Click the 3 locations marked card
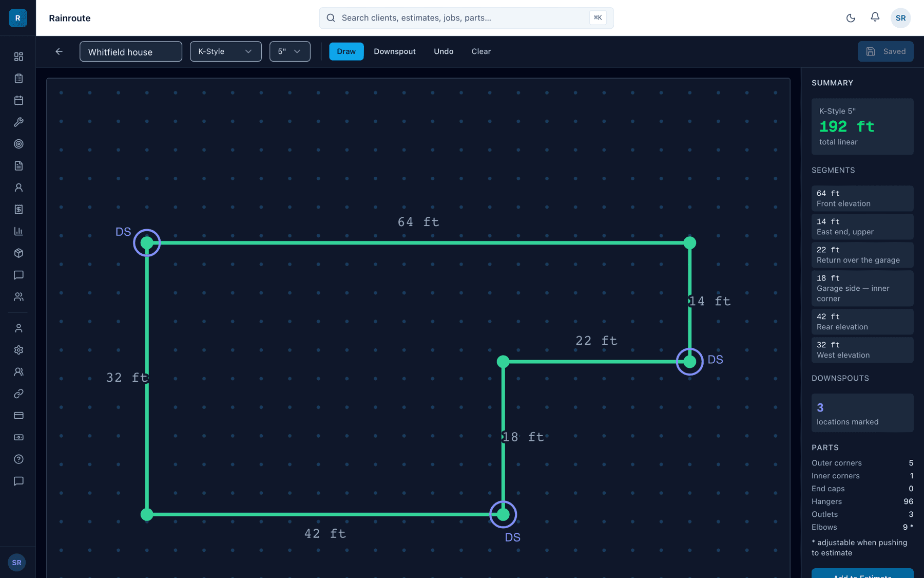Screen dimensions: 924x578 click(x=862, y=413)
